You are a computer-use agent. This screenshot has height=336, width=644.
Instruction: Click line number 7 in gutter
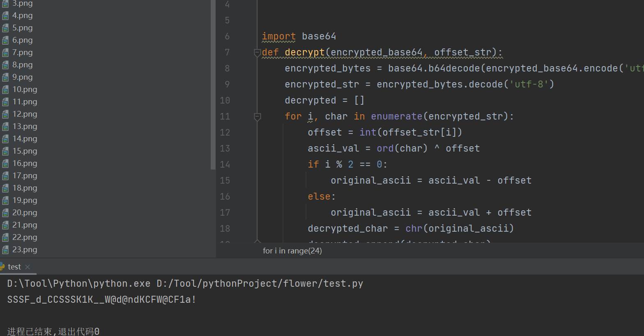click(227, 53)
